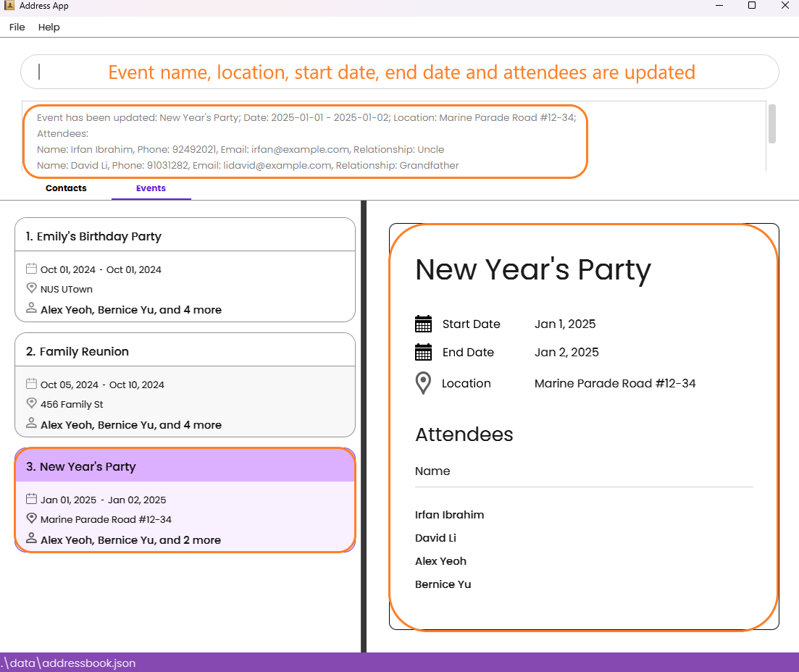Click calendar icon in Emily's Birthday Party card
This screenshot has width=799, height=672.
click(32, 269)
